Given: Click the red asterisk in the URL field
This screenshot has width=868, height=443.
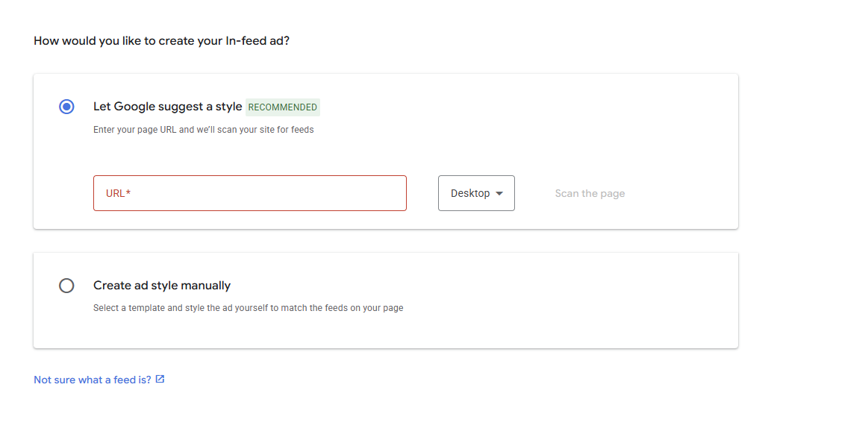Looking at the screenshot, I should coord(128,192).
